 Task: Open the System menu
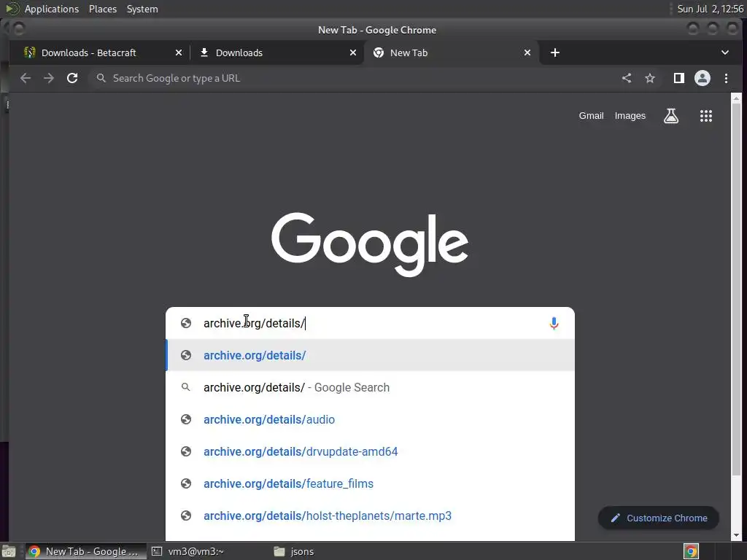click(x=142, y=9)
